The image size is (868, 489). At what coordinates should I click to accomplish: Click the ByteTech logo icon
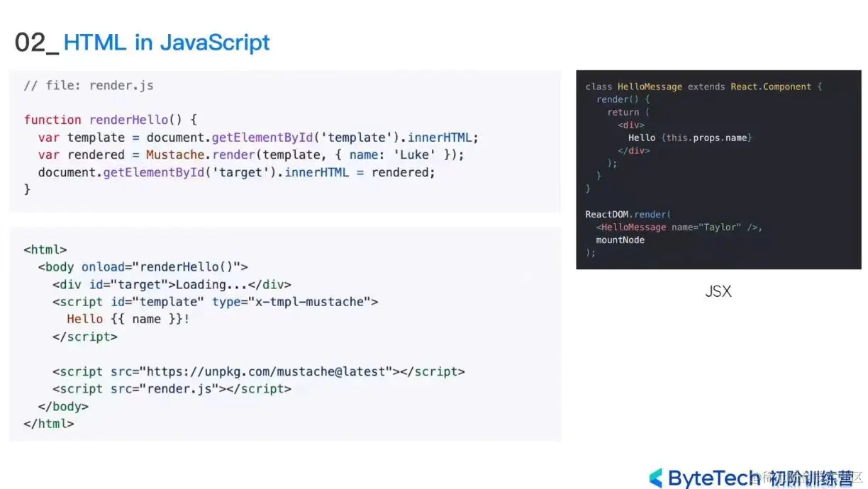[656, 478]
